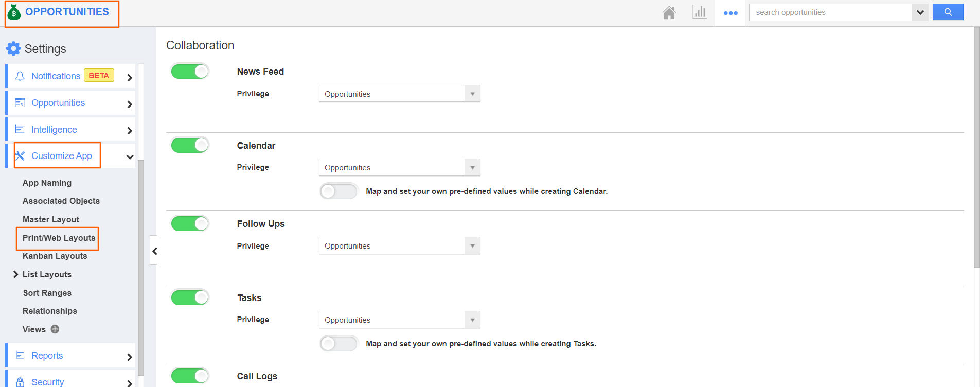The image size is (980, 387).
Task: Collapse the sidebar with the left arrow handle
Action: (154, 251)
